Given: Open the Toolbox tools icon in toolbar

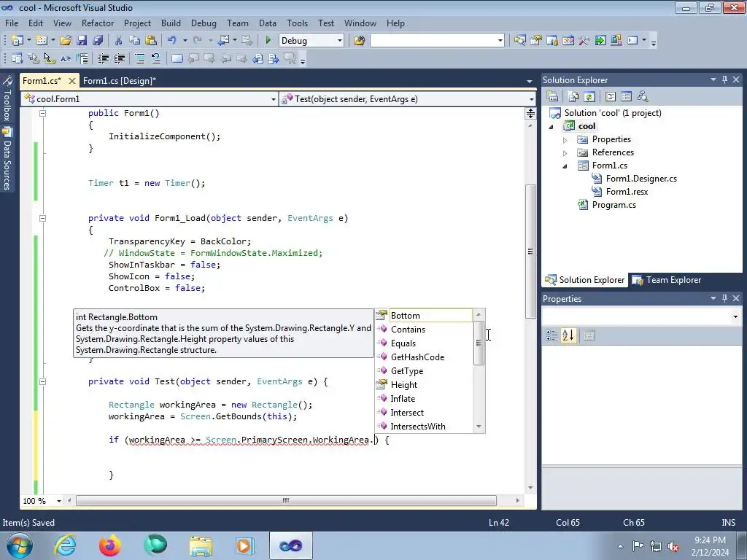Looking at the screenshot, I should 584,41.
